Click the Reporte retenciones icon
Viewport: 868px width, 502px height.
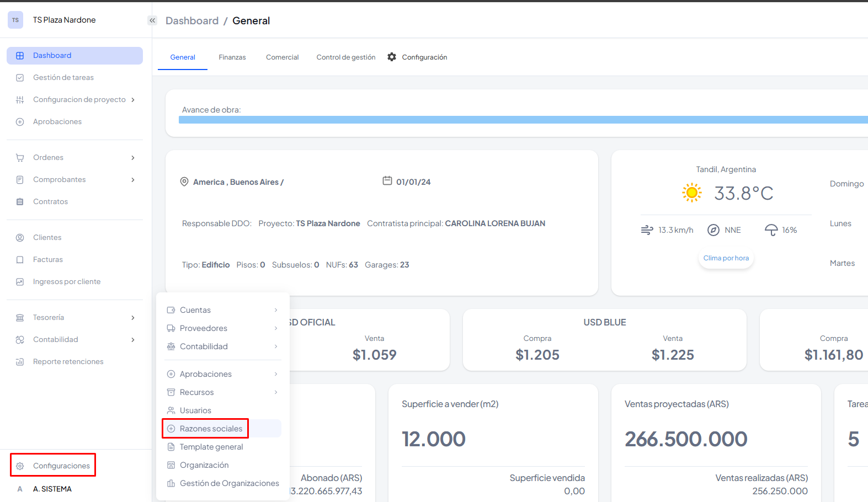tap(20, 362)
